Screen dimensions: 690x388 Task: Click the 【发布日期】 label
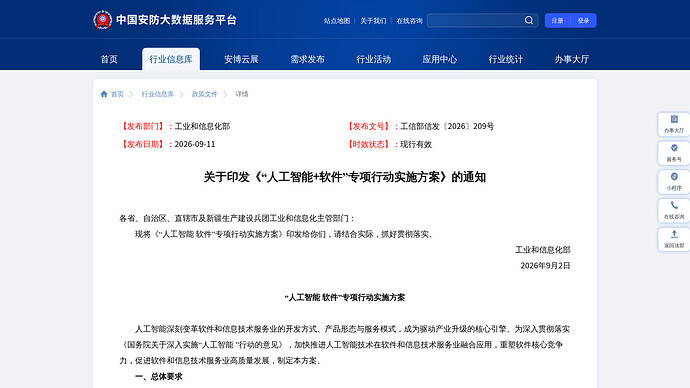pyautogui.click(x=143, y=144)
